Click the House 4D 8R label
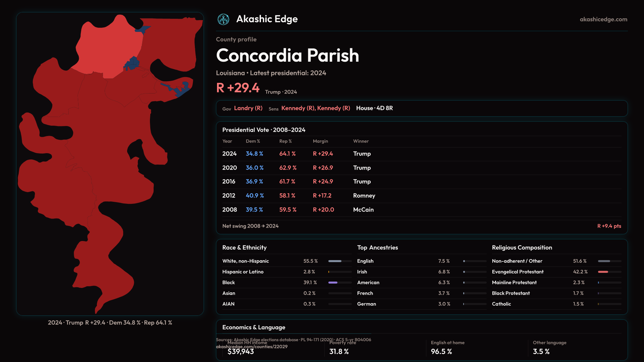 374,108
